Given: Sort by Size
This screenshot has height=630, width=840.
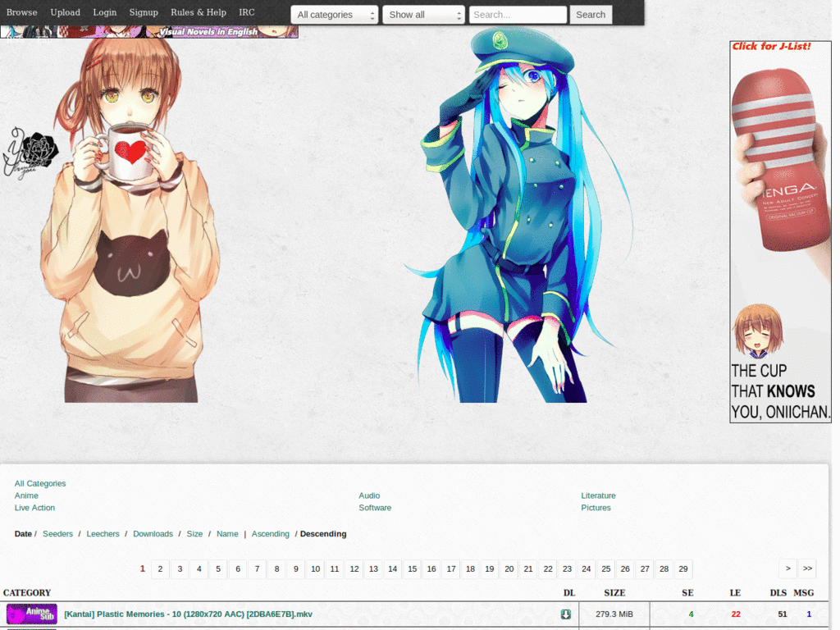Looking at the screenshot, I should 194,533.
